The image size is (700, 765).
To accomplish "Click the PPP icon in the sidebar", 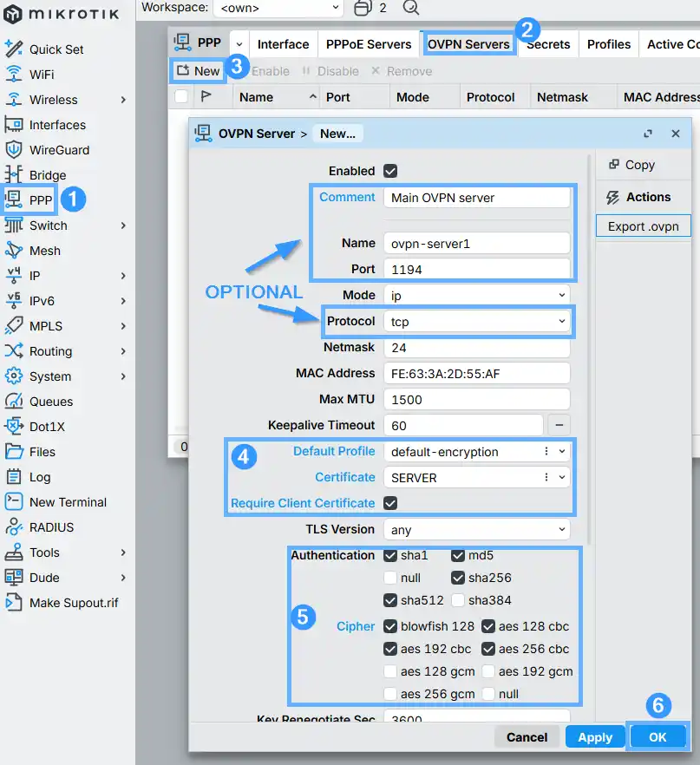I will click(x=14, y=199).
